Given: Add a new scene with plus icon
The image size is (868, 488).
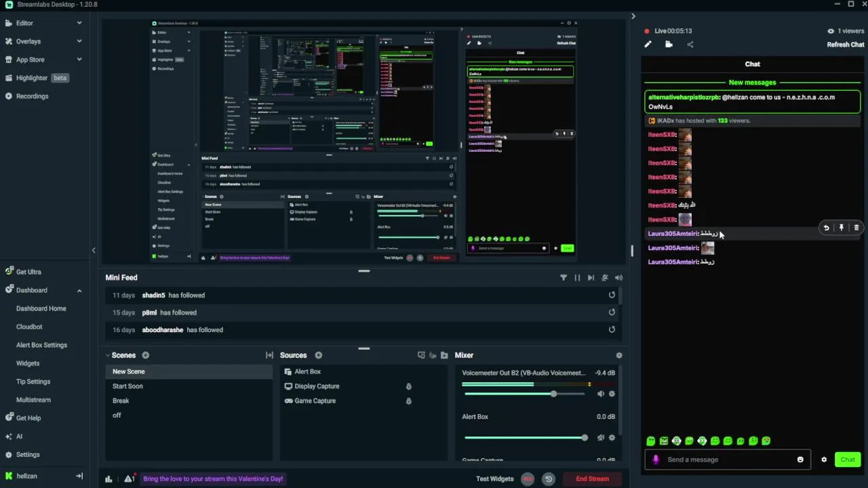Looking at the screenshot, I should point(146,355).
